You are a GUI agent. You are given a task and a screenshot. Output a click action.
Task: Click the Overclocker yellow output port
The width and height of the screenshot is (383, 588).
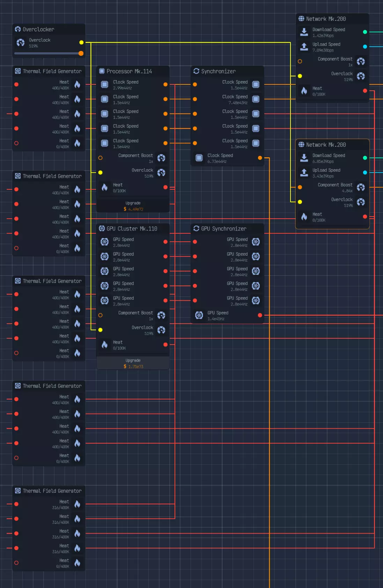(x=81, y=43)
